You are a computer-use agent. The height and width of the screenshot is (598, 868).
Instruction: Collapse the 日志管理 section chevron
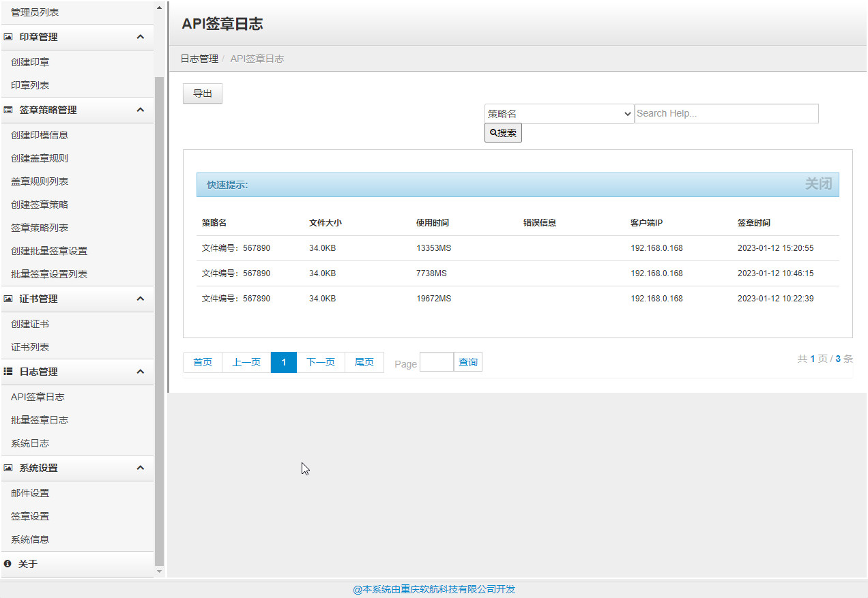click(141, 372)
